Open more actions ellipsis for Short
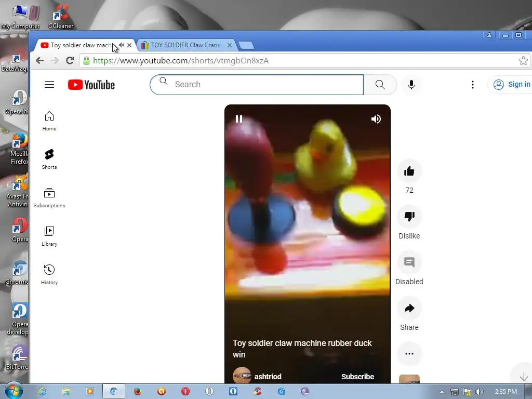532x399 pixels. (409, 353)
